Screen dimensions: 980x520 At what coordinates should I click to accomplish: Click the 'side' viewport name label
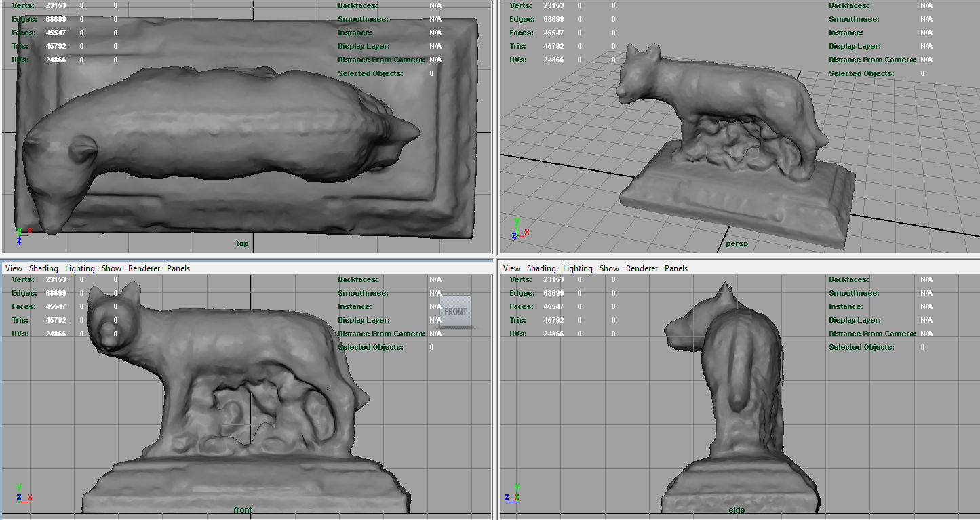tap(737, 510)
